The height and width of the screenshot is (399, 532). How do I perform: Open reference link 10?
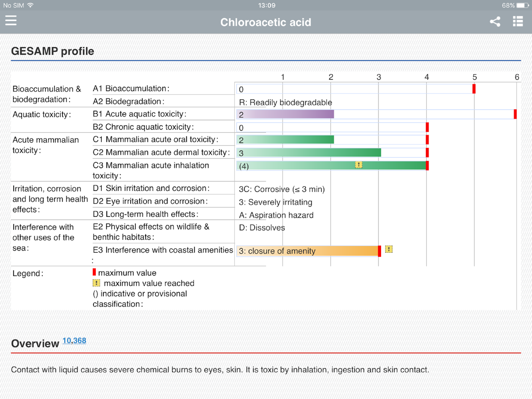[x=67, y=341]
